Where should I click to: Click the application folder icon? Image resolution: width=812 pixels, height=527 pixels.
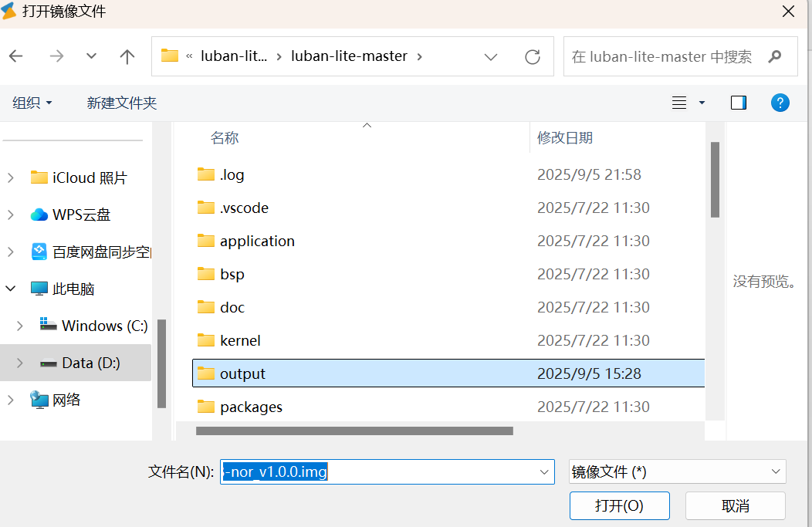(x=205, y=241)
